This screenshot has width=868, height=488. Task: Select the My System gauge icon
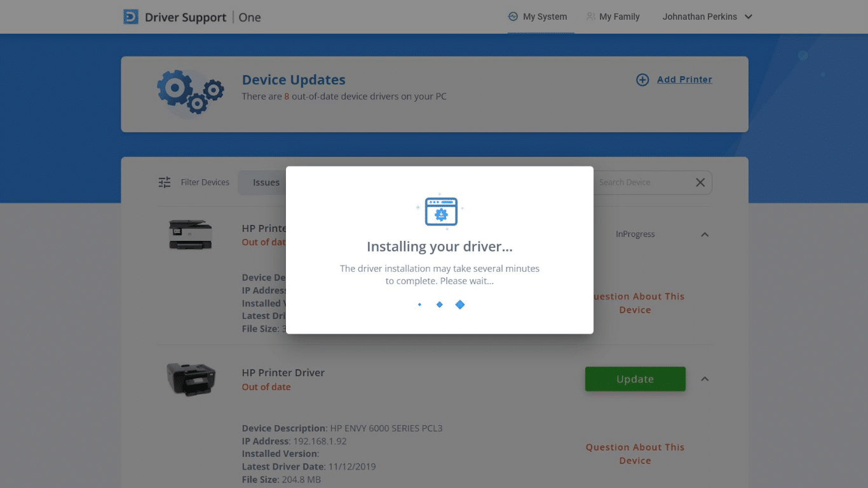pyautogui.click(x=512, y=17)
